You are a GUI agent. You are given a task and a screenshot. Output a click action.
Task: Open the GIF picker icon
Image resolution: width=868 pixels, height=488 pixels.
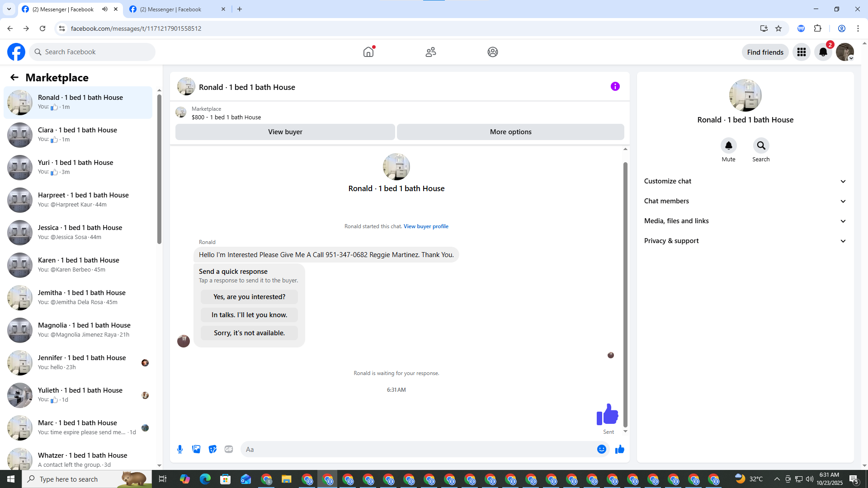point(229,449)
